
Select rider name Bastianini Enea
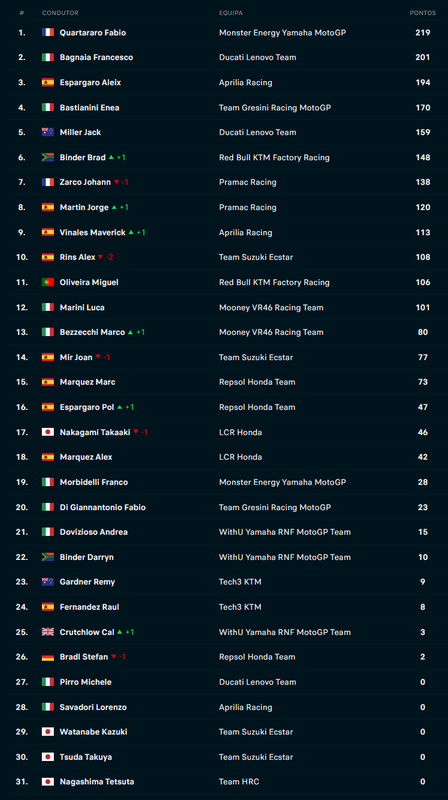pyautogui.click(x=89, y=108)
